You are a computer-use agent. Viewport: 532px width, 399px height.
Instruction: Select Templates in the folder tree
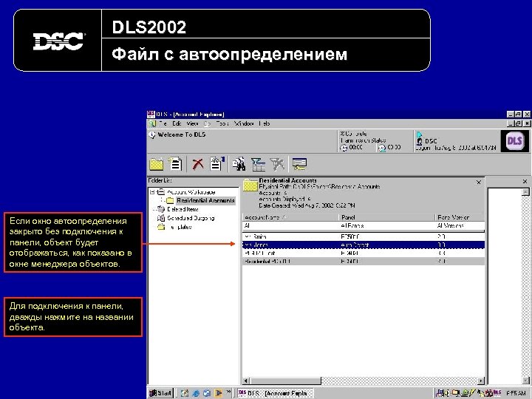click(180, 227)
